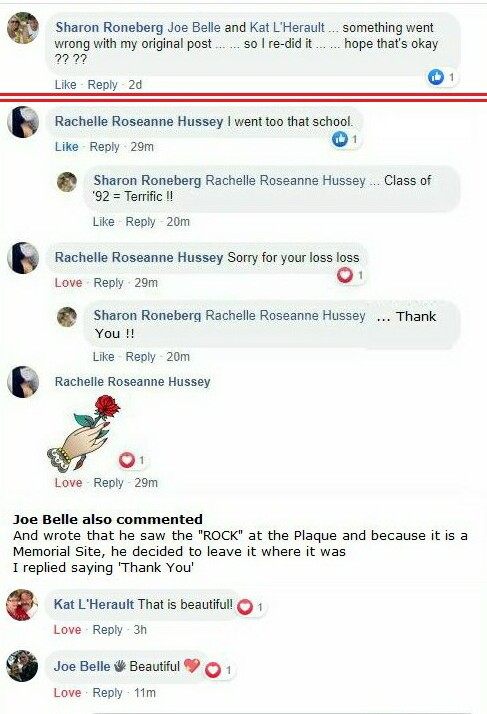Open Kat L'Herault's profile picture

(x=22, y=605)
